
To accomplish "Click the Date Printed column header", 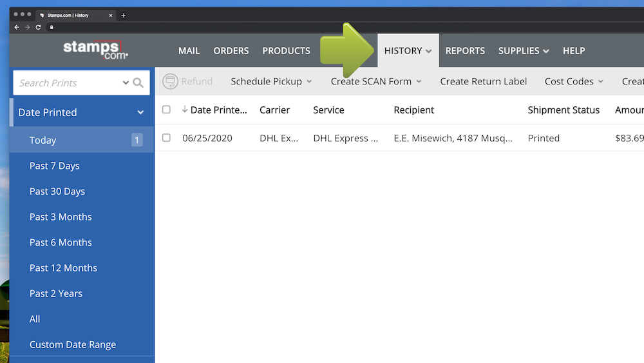I will 218,110.
